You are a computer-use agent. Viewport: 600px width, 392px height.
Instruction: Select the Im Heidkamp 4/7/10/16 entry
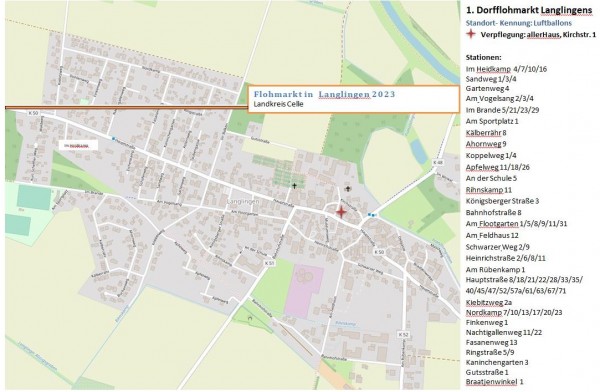click(x=506, y=69)
